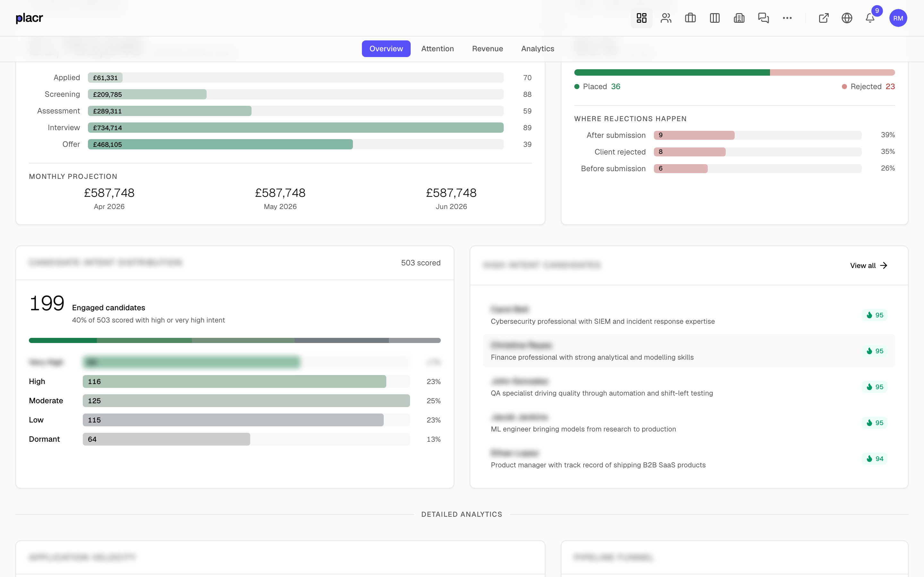Open notifications via the bell icon
The image size is (924, 577).
pyautogui.click(x=869, y=18)
